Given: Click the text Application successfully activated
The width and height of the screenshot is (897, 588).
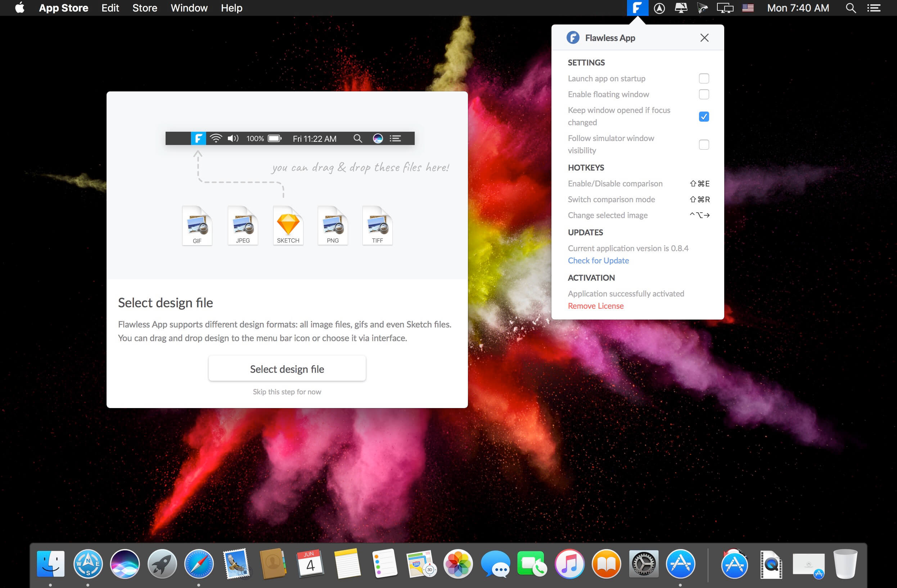Looking at the screenshot, I should 626,293.
